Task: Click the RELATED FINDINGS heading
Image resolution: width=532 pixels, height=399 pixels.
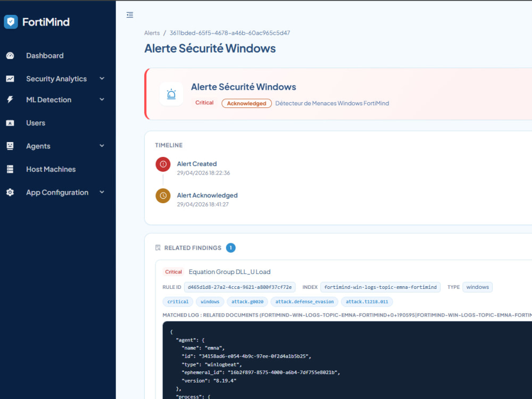Action: [193, 248]
